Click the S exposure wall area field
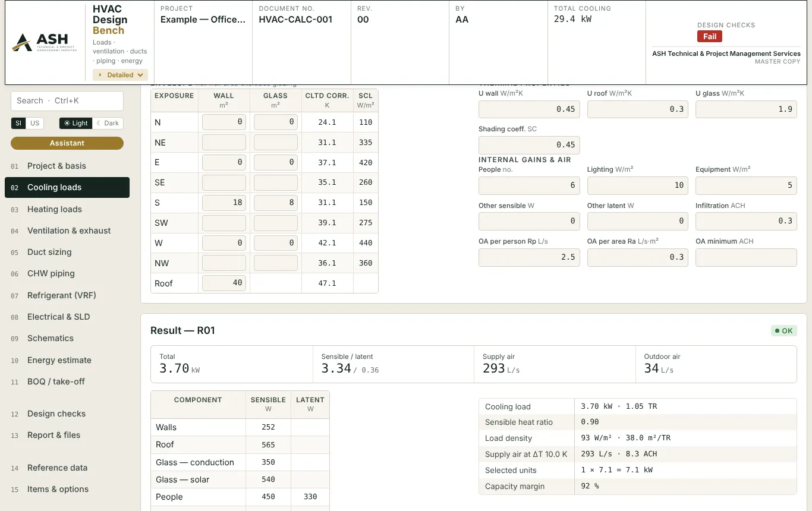 (x=224, y=203)
